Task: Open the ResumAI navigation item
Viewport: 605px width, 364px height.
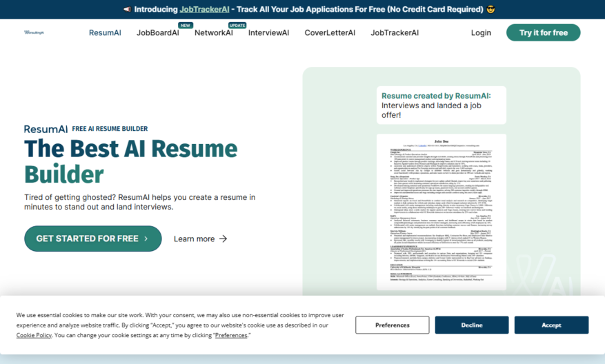Action: tap(105, 33)
